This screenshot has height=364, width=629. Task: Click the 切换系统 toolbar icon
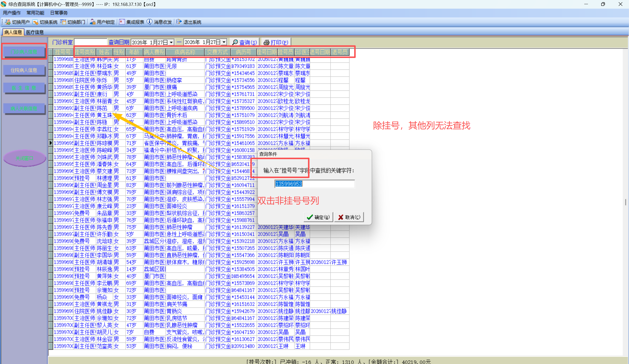pyautogui.click(x=35, y=22)
